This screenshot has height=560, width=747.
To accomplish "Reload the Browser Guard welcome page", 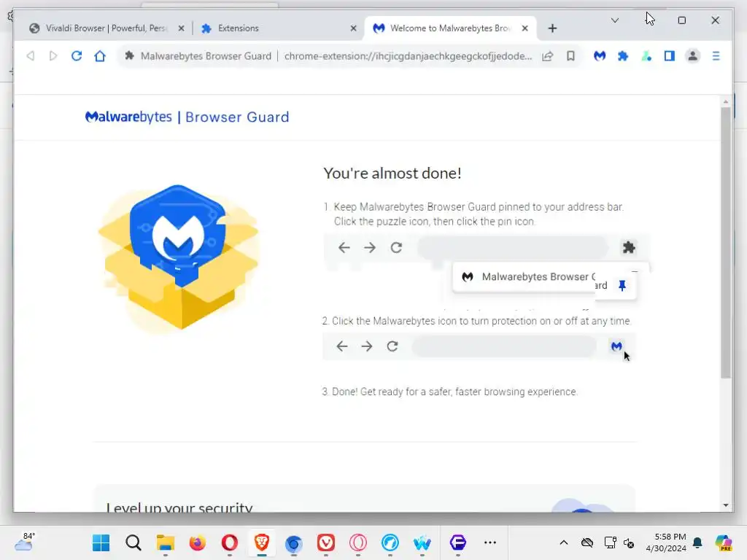I will coord(76,56).
